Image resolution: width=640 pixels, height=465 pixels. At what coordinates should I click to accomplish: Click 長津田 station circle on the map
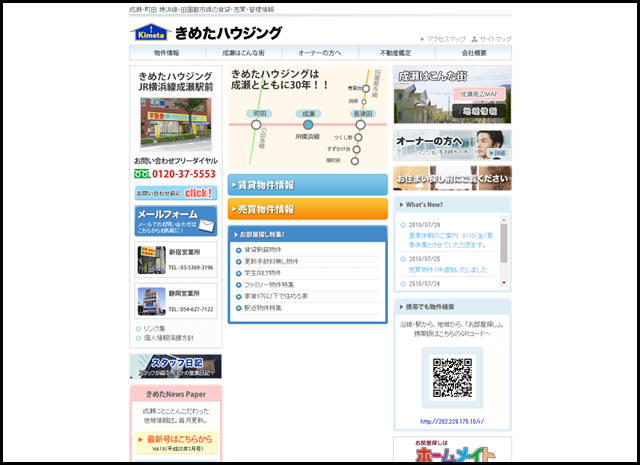360,125
